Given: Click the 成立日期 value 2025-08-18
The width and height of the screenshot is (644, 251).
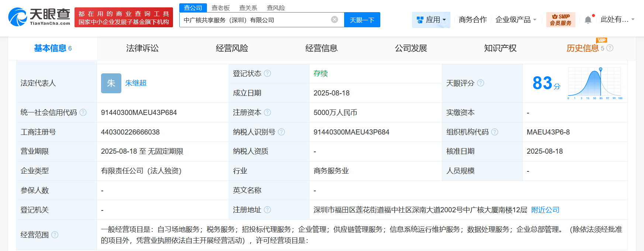Looking at the screenshot, I should coord(332,93).
